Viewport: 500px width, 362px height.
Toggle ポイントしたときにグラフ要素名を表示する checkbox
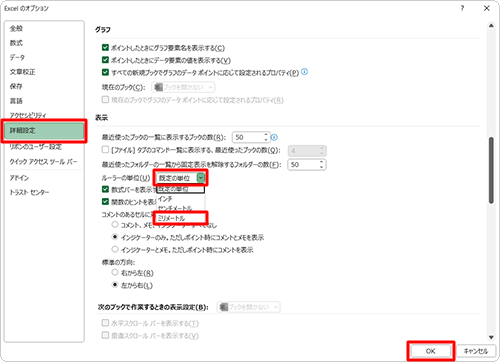click(x=105, y=48)
